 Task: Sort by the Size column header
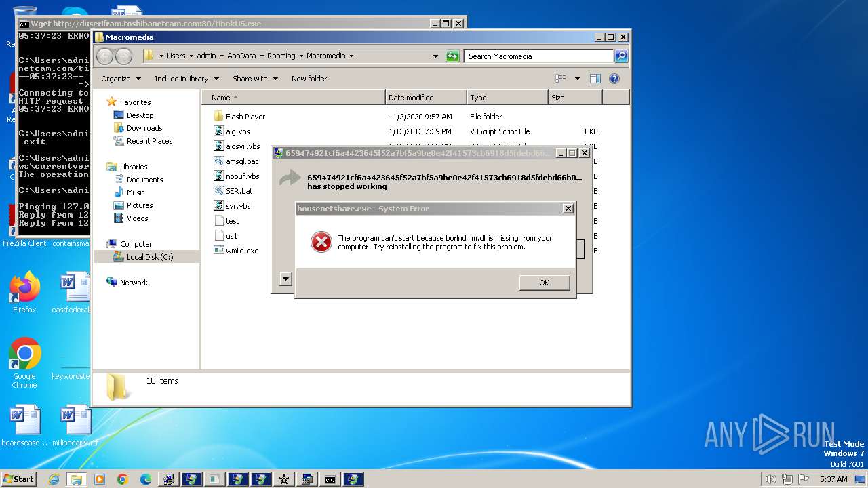click(x=575, y=98)
